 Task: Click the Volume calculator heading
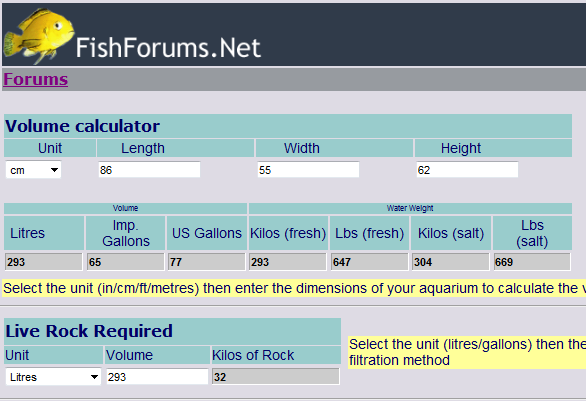(x=83, y=126)
